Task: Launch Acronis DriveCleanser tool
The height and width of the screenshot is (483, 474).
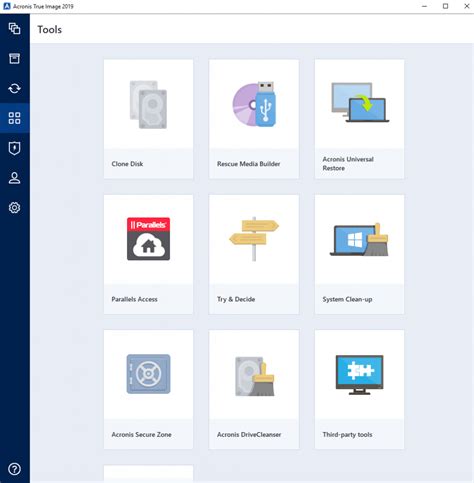Action: tap(254, 390)
